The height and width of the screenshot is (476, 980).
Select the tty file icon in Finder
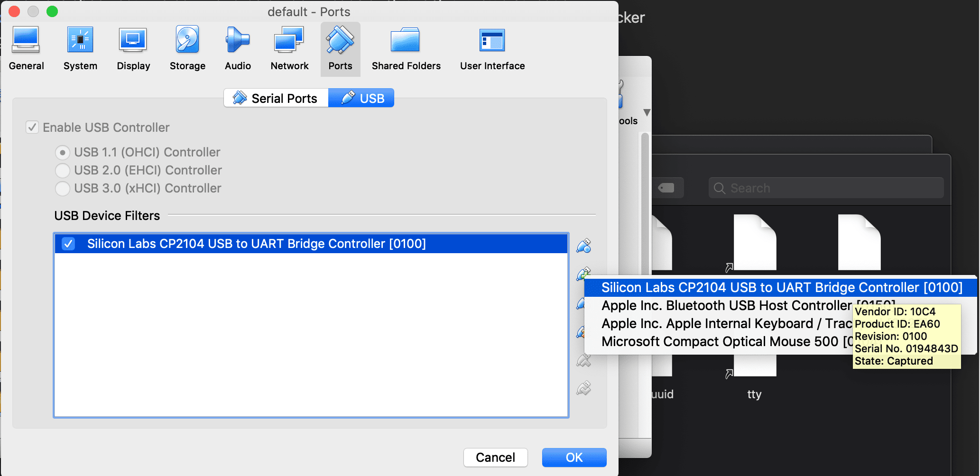coord(755,365)
